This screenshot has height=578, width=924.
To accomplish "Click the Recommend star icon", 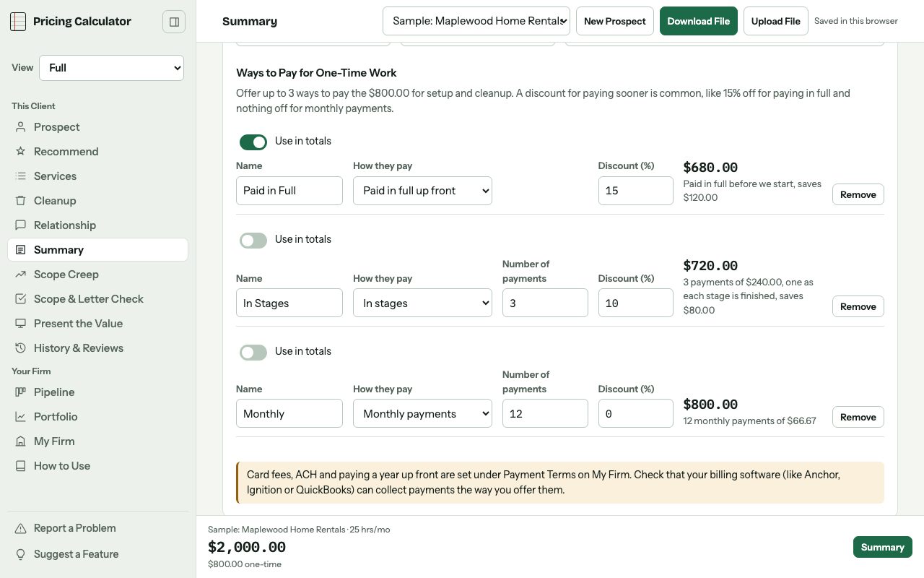I will click(20, 152).
